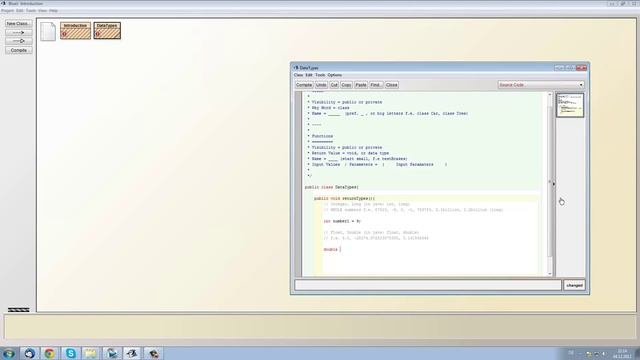Click the New Class button
The image size is (640, 360).
(18, 24)
